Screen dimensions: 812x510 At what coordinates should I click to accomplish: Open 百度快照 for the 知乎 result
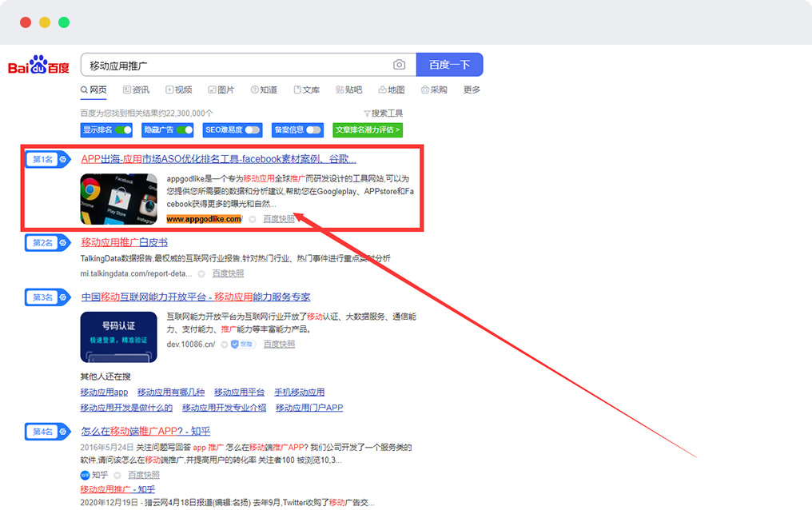(x=143, y=476)
